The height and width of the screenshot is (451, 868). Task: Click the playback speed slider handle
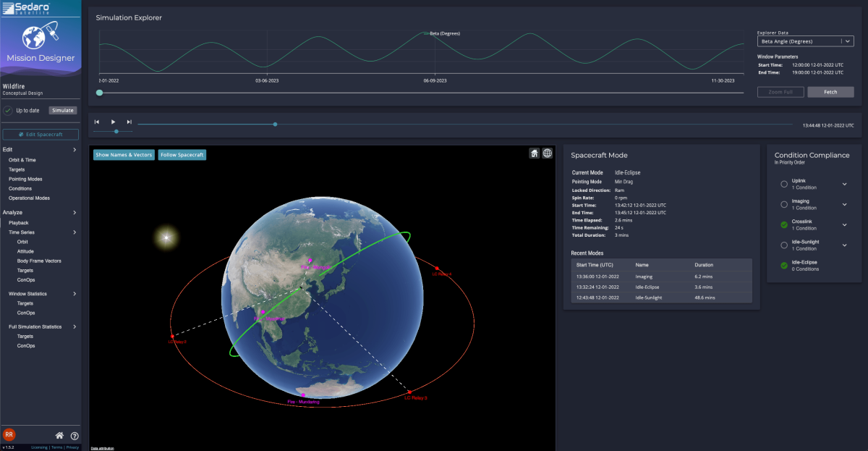[x=116, y=132]
